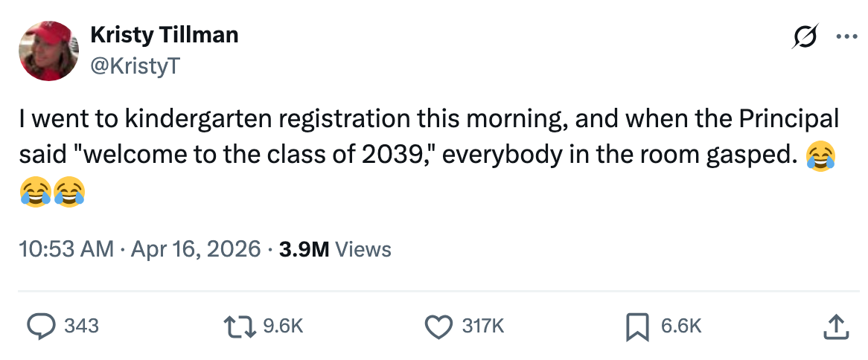The height and width of the screenshot is (360, 868).
Task: Like the tweet with the heart icon
Action: [438, 325]
